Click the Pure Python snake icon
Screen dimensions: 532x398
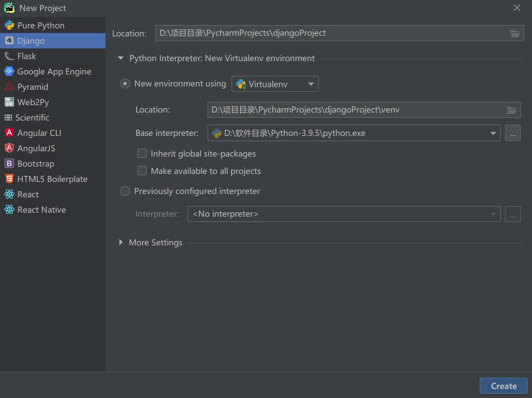point(9,25)
